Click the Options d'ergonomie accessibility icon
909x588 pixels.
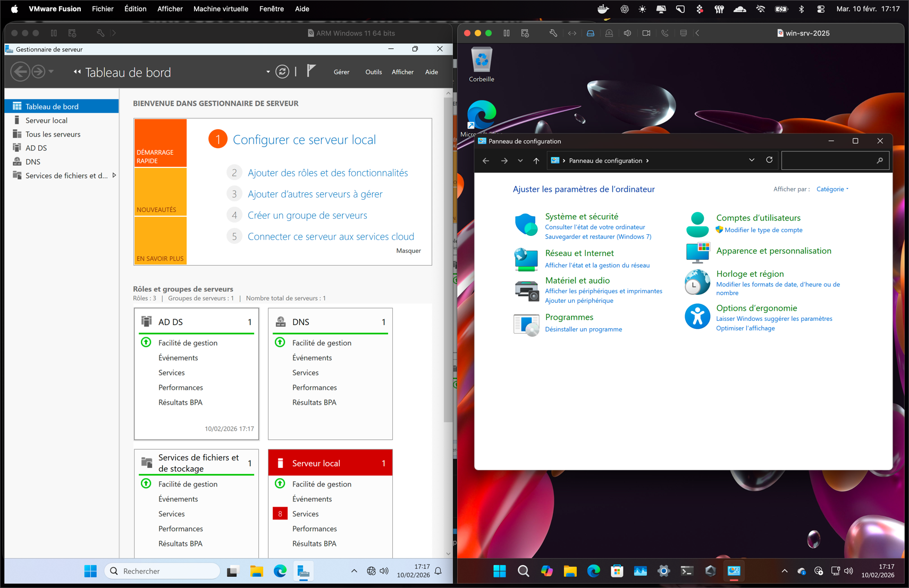(697, 317)
